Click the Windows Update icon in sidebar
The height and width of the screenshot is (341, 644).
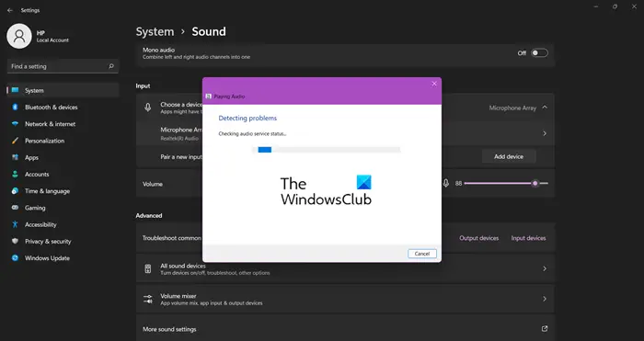click(16, 258)
